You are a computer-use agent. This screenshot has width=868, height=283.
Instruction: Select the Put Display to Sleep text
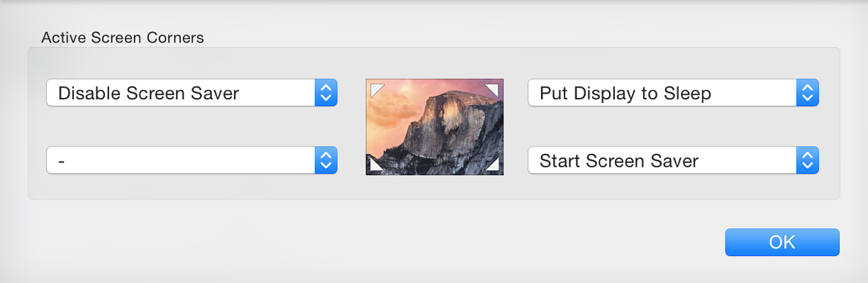point(625,93)
